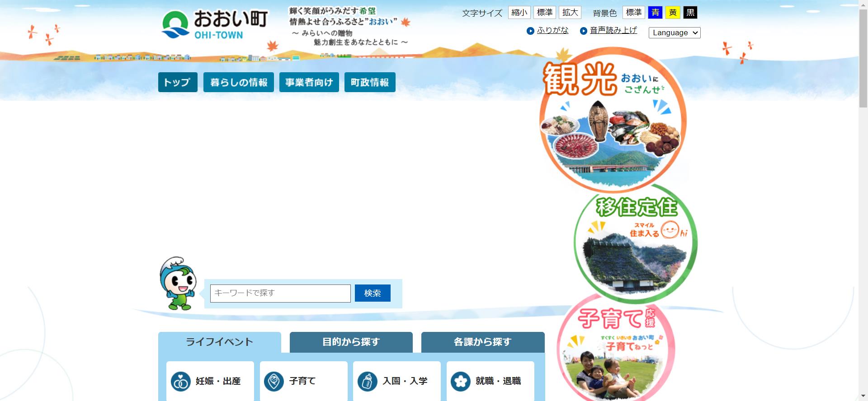Image resolution: width=868 pixels, height=401 pixels.
Task: Click the child-rearing icon
Action: [274, 382]
